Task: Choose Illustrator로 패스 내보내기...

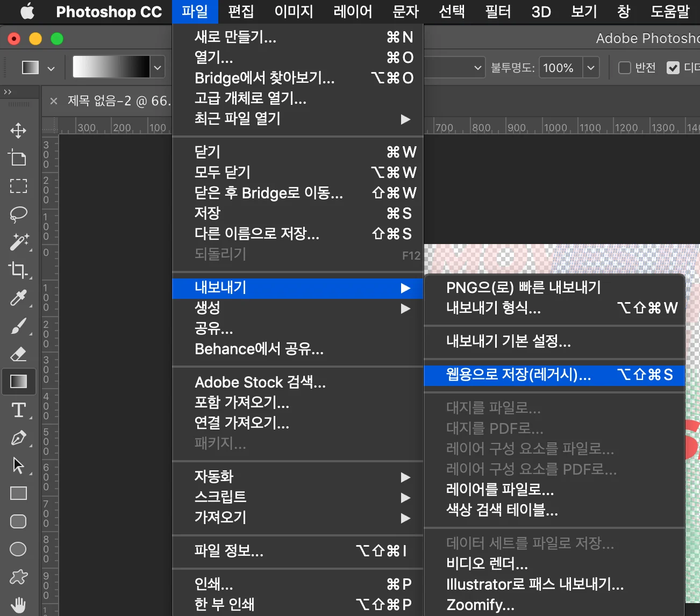Action: click(554, 584)
